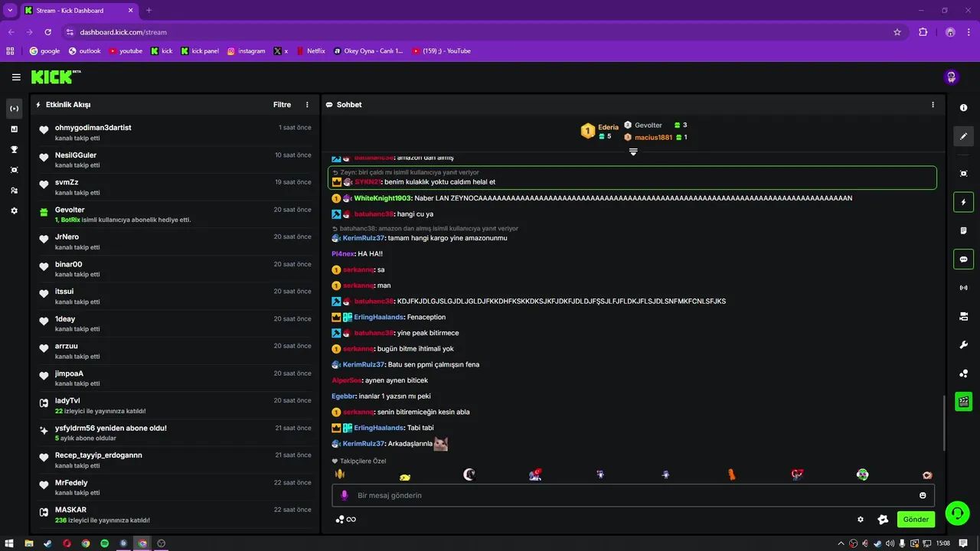Open the dashboard chart icon in the left sidebar
980x551 pixels.
(x=14, y=129)
